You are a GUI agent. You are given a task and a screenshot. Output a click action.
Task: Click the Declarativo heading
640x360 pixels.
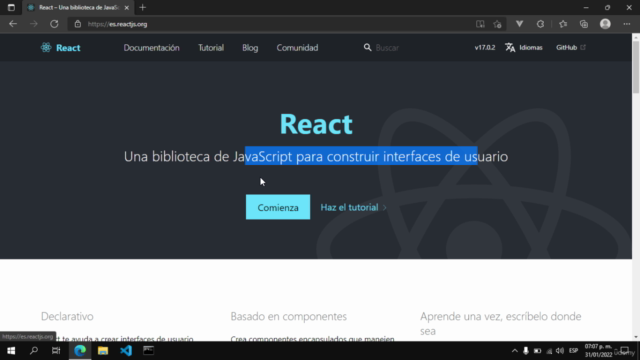pyautogui.click(x=67, y=316)
